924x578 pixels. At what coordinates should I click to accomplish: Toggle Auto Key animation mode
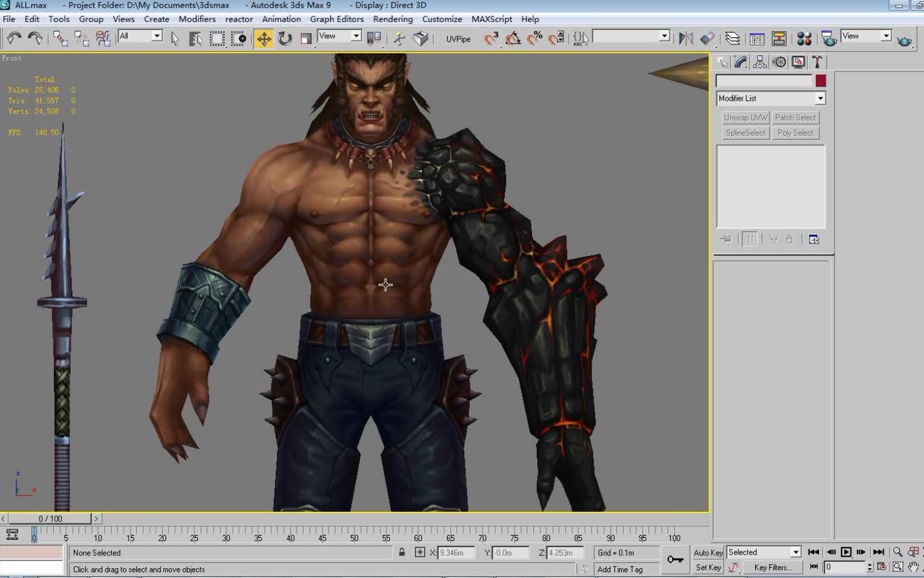click(708, 553)
